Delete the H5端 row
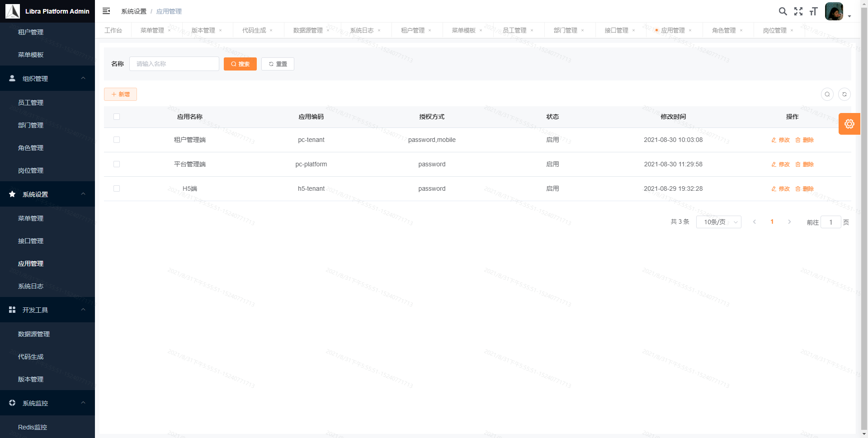This screenshot has width=868, height=438. pyautogui.click(x=805, y=189)
